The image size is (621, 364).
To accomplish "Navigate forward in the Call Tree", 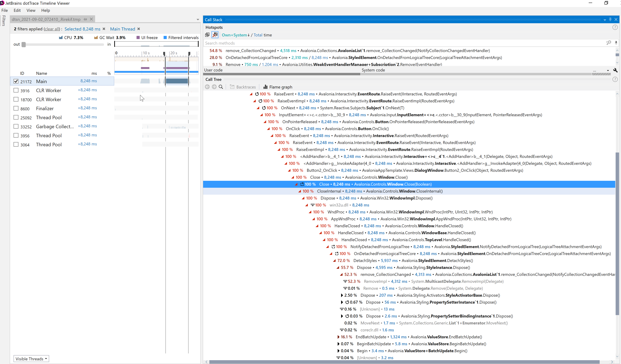I will point(214,87).
